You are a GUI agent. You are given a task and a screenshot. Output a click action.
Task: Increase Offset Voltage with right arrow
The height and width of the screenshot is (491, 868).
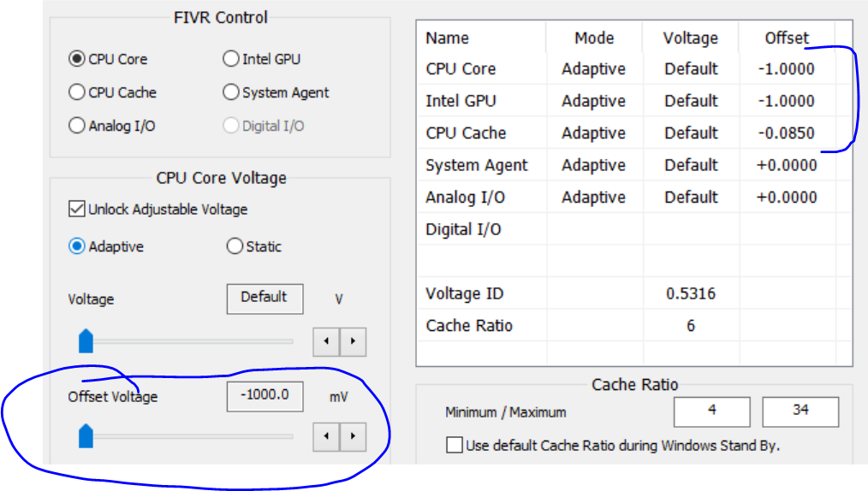353,439
